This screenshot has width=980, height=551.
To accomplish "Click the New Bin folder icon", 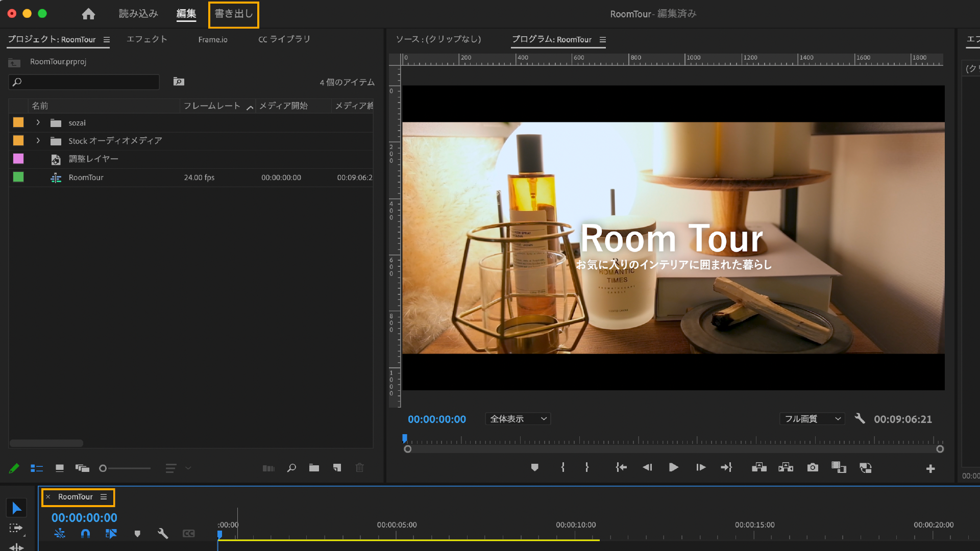I will click(314, 468).
